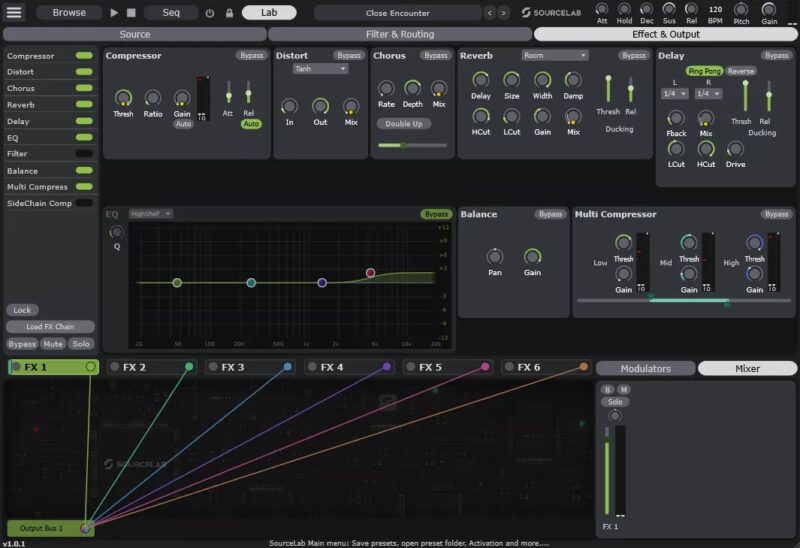Click the Balance Pan knob

[x=494, y=257]
